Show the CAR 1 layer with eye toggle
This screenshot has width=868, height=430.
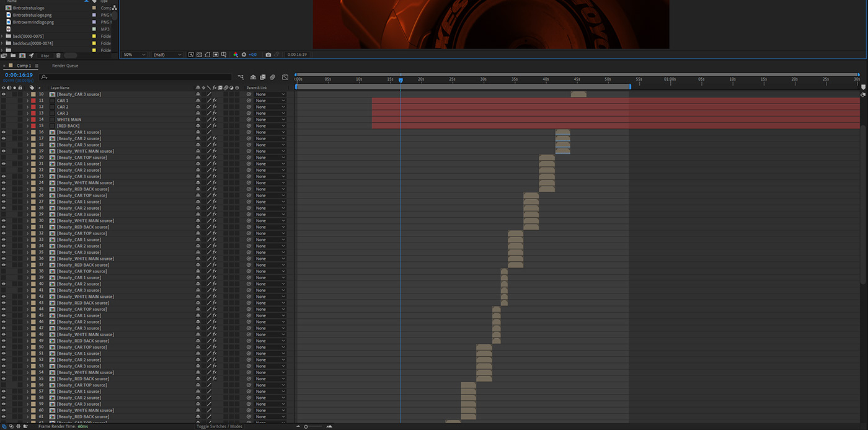[x=4, y=101]
